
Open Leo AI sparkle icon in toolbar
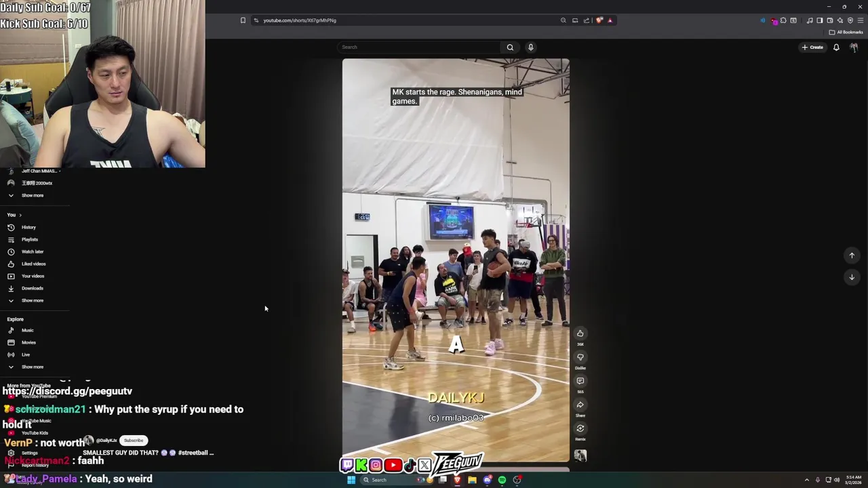pyautogui.click(x=840, y=20)
